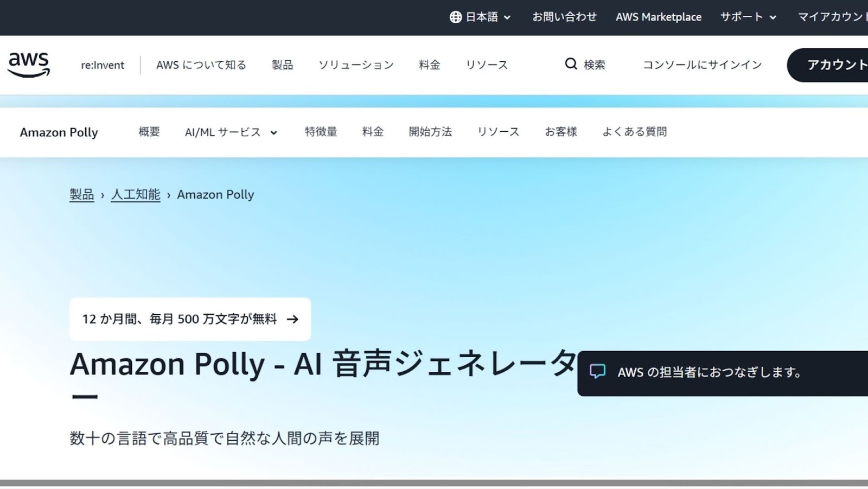
Task: Click the Amazon Polly breadcrumb text
Action: [x=215, y=195]
